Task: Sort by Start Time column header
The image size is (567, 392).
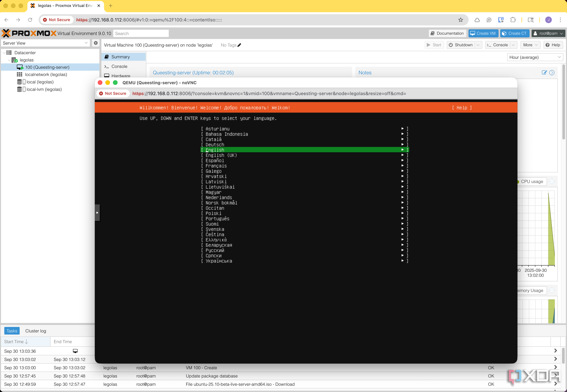Action: tap(26, 341)
